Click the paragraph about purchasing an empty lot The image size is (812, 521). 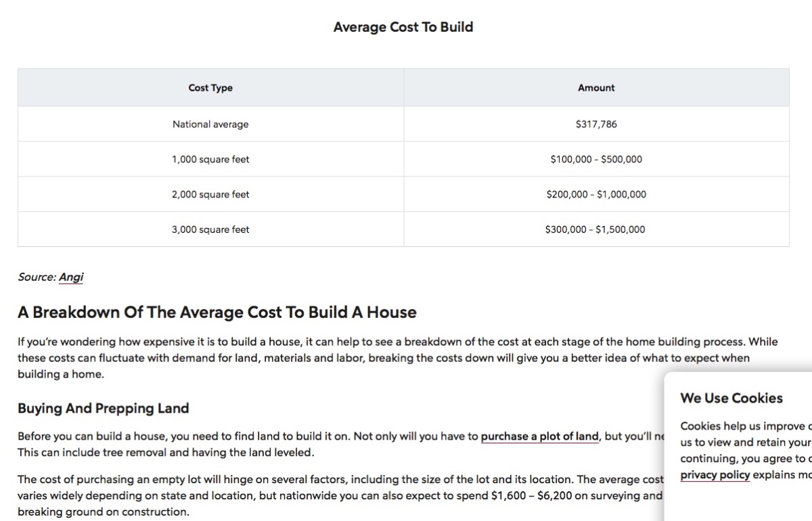pos(338,495)
